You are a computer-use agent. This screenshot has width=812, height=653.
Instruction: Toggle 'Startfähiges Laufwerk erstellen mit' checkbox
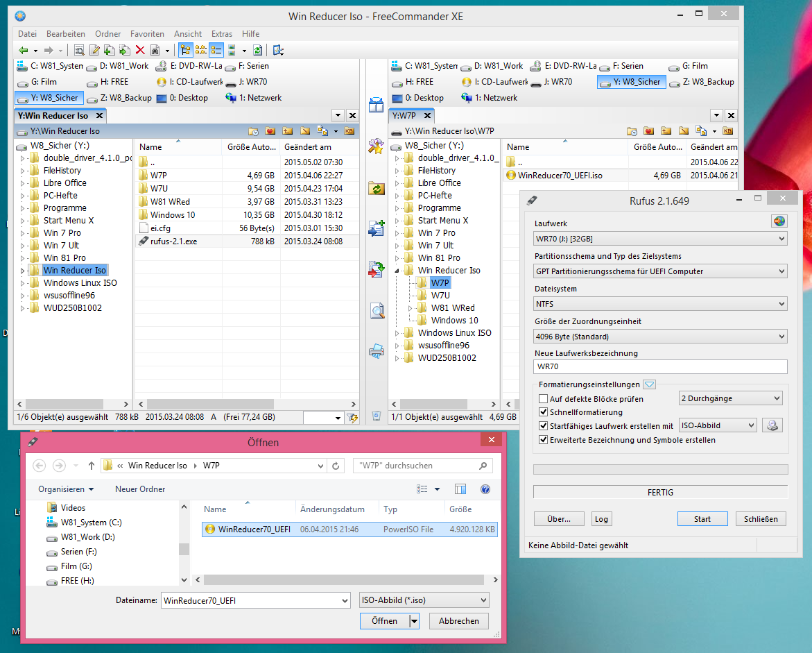point(543,426)
